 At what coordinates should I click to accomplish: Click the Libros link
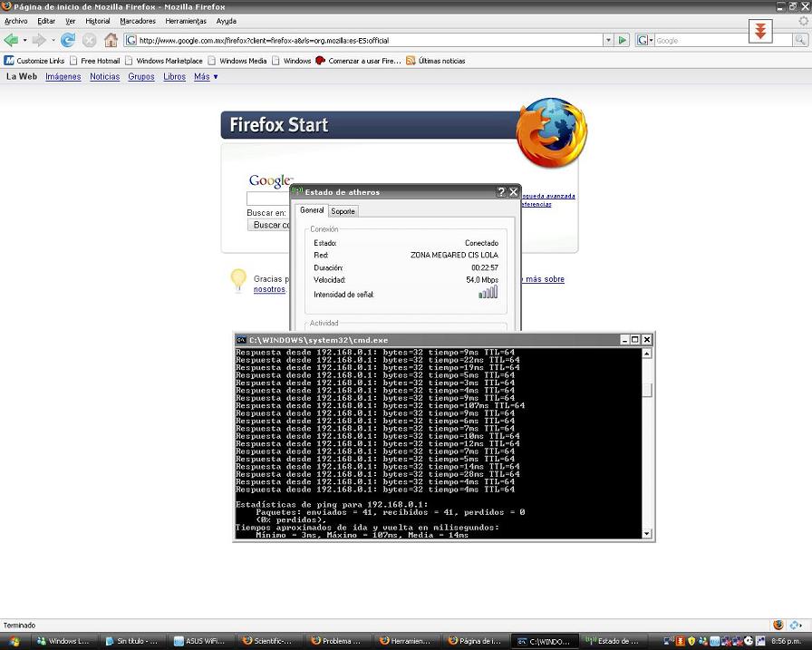(175, 77)
